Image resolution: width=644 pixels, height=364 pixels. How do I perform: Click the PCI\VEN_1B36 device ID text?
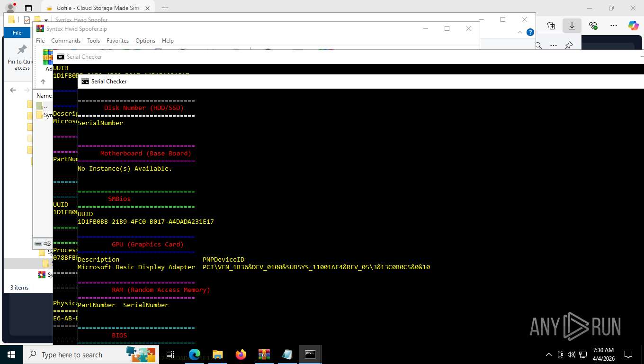[x=316, y=267]
